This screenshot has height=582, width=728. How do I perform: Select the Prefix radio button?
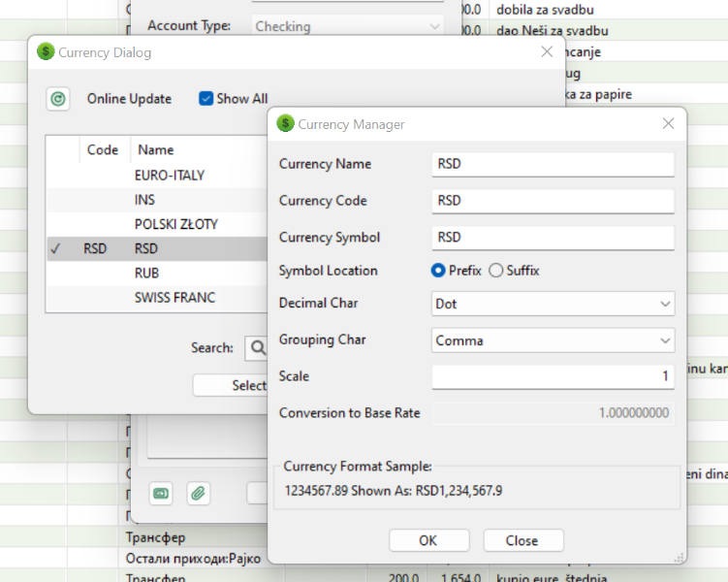(438, 271)
